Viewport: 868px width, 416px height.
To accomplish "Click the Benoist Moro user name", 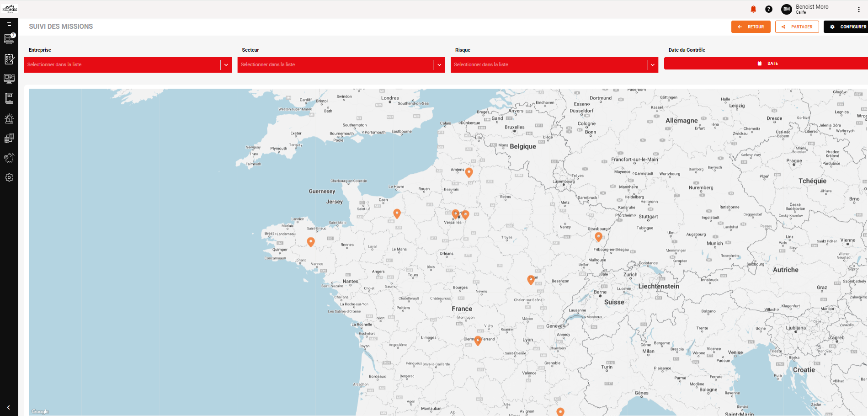I will click(812, 7).
